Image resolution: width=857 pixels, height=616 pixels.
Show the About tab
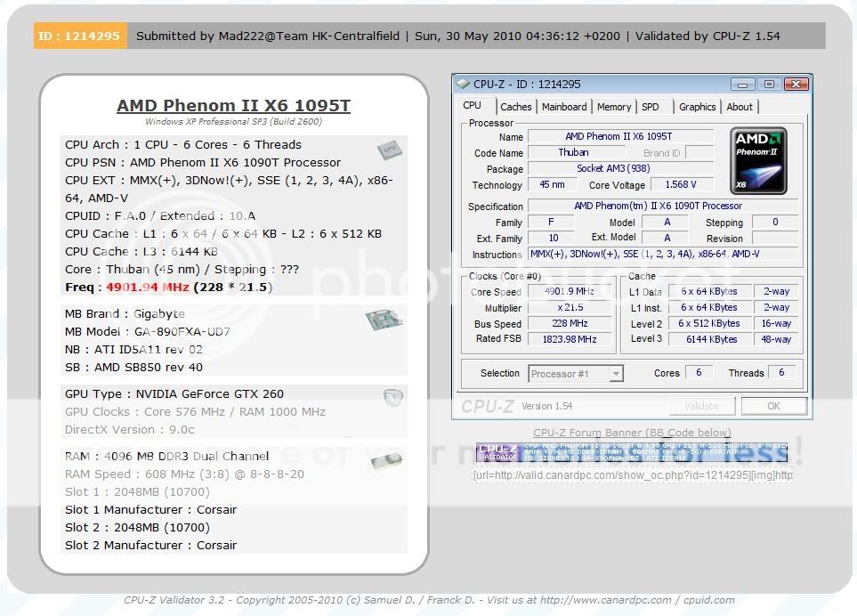click(740, 107)
